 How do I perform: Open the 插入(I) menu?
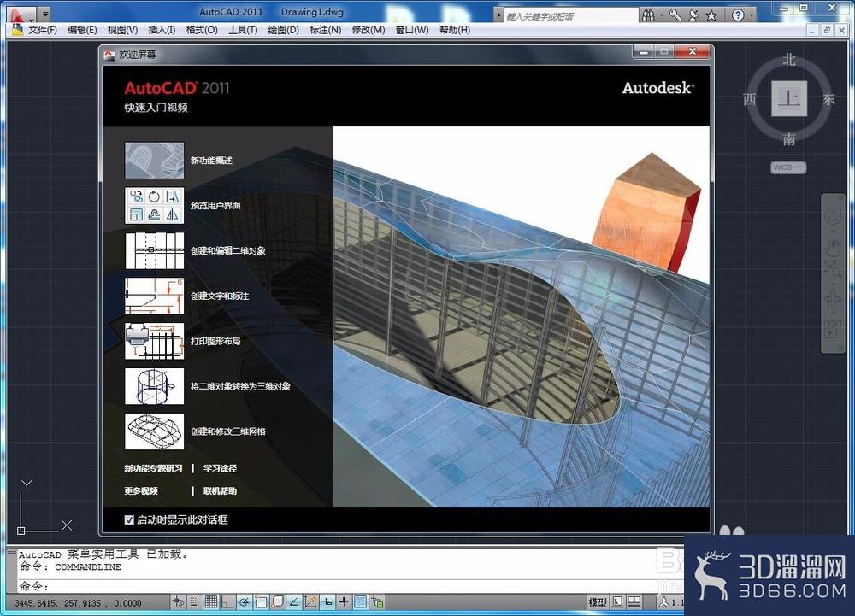(x=162, y=30)
